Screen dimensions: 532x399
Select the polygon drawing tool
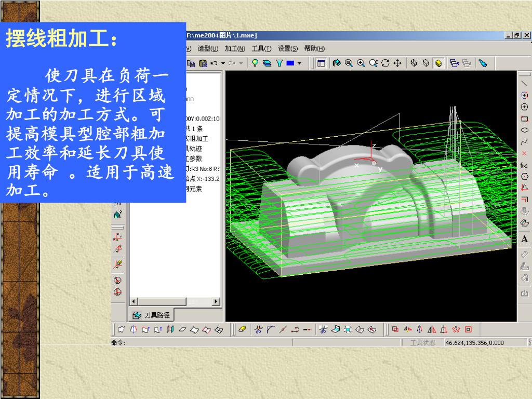click(x=524, y=177)
